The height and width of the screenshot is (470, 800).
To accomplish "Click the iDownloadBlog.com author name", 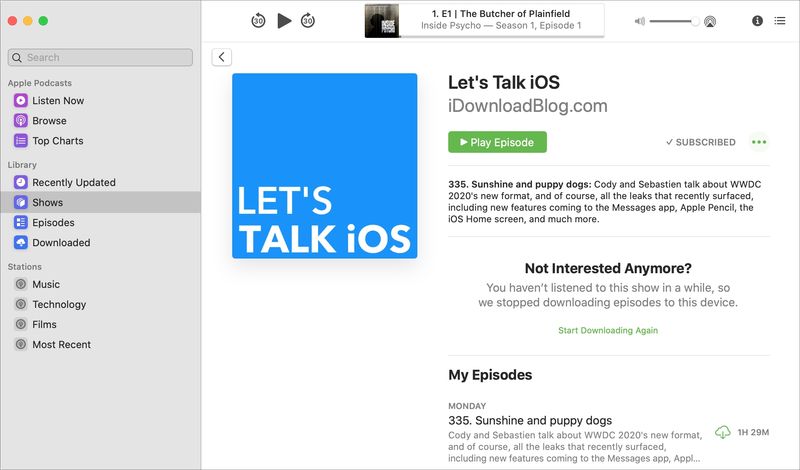I will click(528, 106).
